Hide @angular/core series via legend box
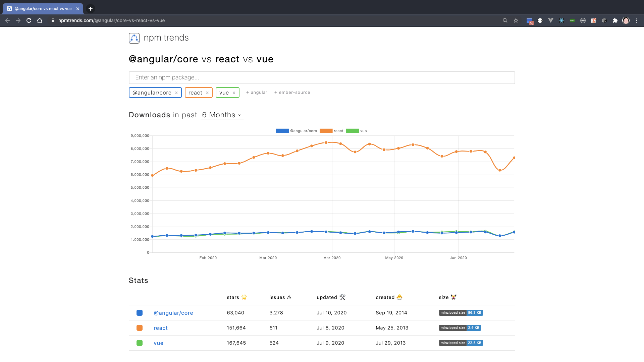644x362 pixels. pyautogui.click(x=282, y=131)
